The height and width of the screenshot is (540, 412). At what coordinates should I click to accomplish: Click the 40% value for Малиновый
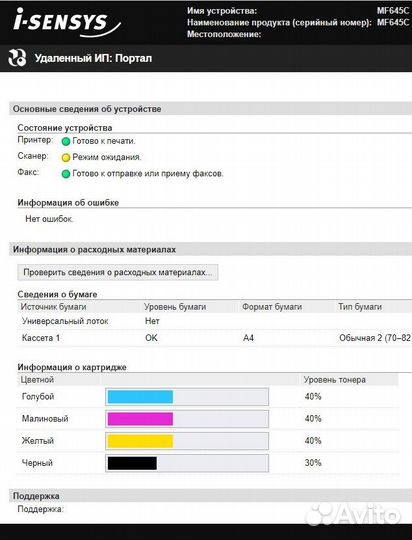[313, 419]
